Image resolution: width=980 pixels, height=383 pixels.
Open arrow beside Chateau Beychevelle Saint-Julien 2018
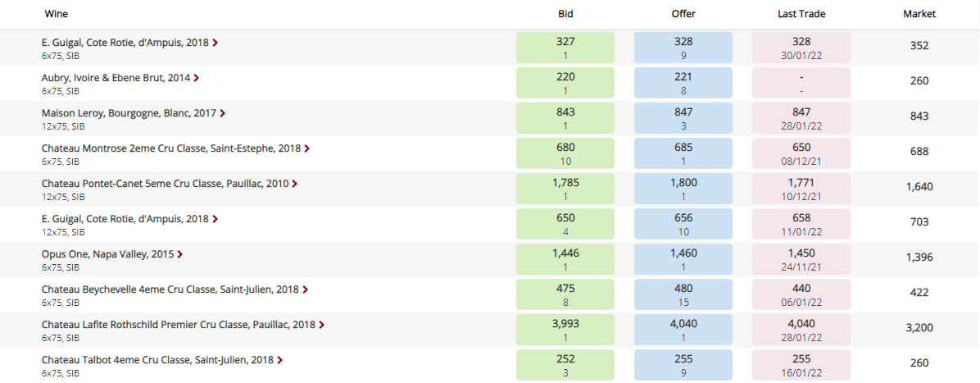(305, 290)
